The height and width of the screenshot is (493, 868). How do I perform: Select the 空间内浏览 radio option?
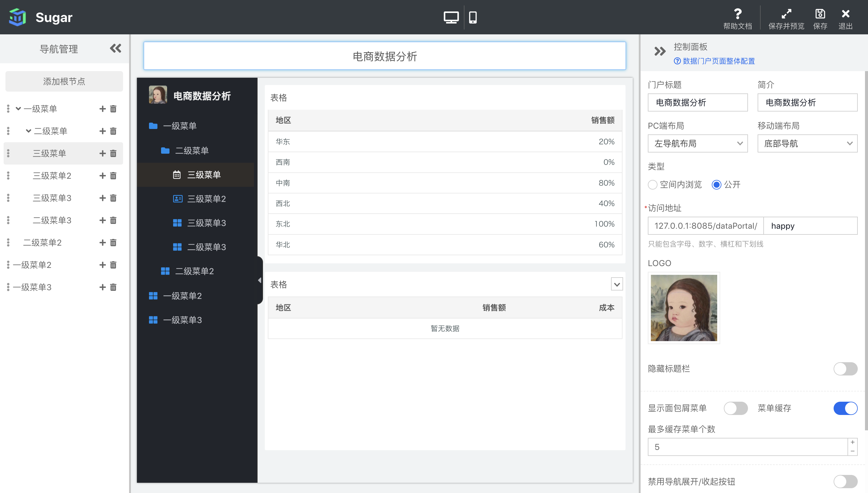tap(652, 184)
